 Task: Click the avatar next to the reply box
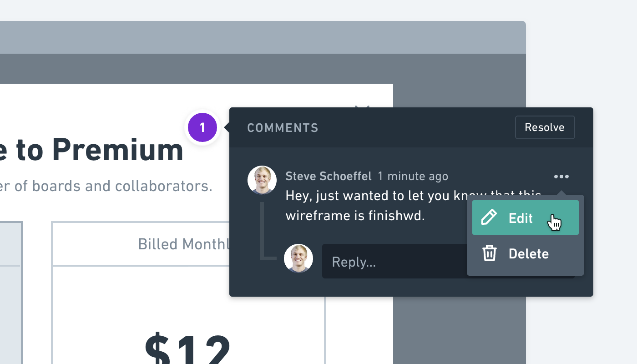(x=298, y=258)
